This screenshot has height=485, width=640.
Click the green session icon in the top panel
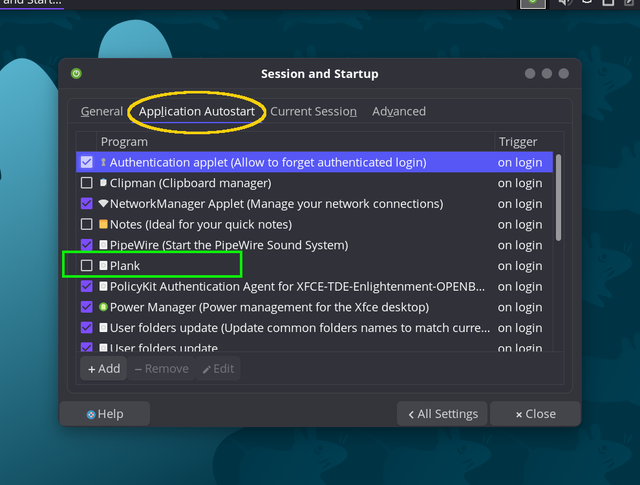pyautogui.click(x=533, y=2)
